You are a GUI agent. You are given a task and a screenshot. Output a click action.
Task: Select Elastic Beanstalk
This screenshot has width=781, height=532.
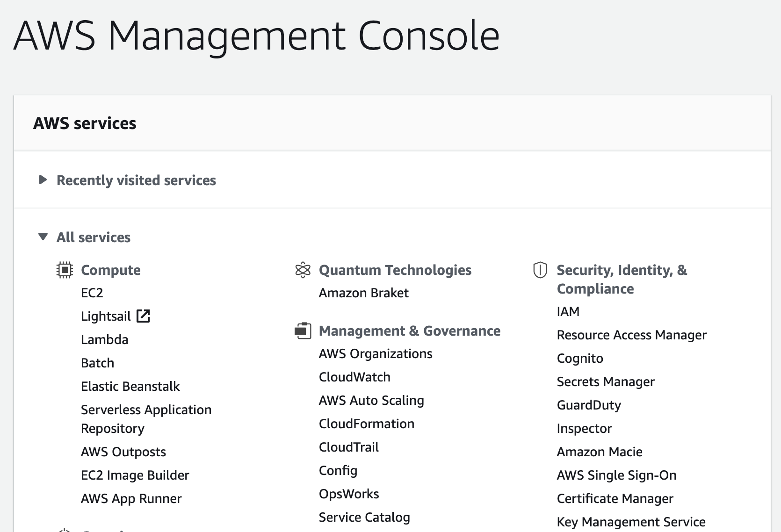(x=130, y=386)
